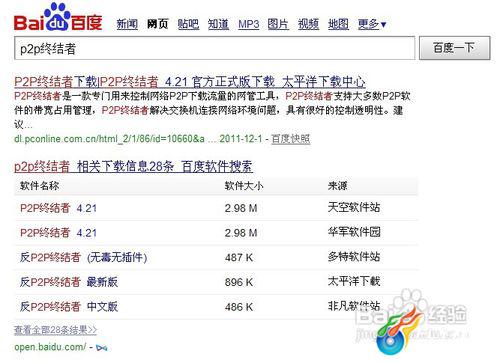
Task: Click the Baidu paw logo
Action: [x=58, y=17]
